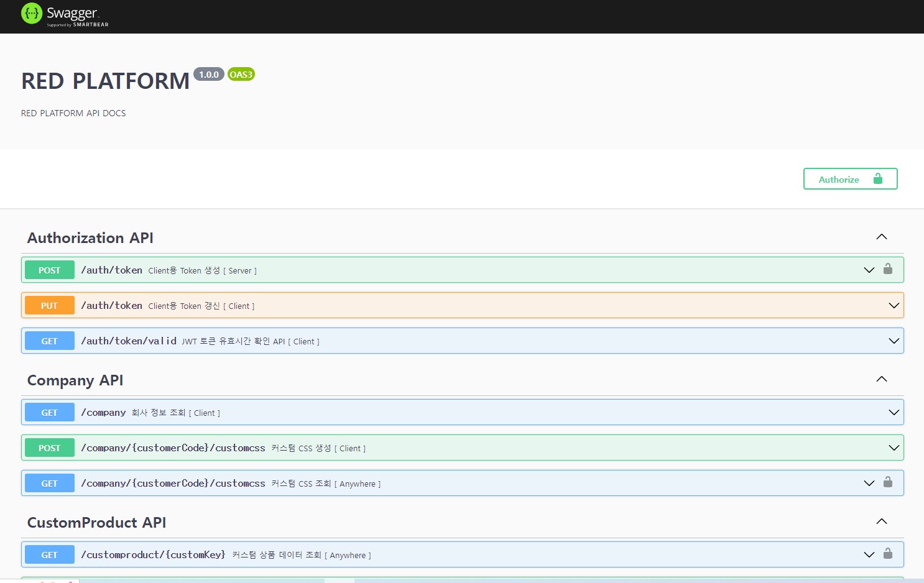The width and height of the screenshot is (924, 583).
Task: Expand the GET /auth/token/valid chevron
Action: click(894, 341)
